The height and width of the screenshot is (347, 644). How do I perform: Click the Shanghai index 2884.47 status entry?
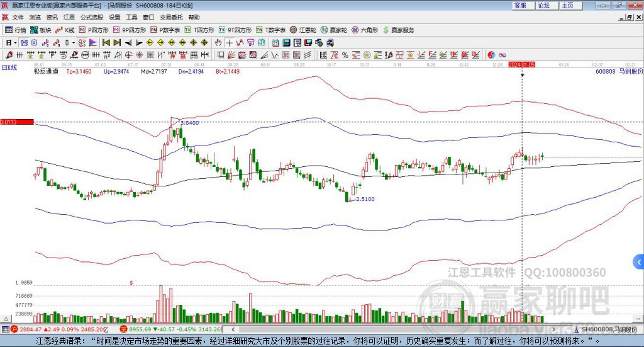click(60, 329)
